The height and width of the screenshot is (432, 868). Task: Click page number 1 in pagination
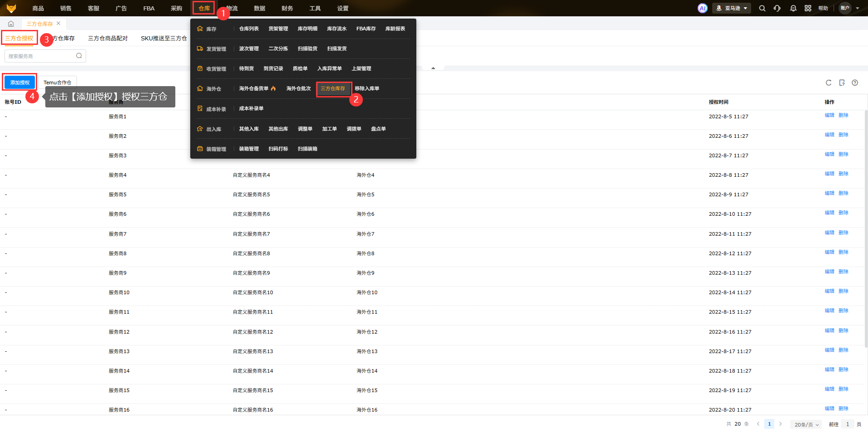tap(769, 424)
